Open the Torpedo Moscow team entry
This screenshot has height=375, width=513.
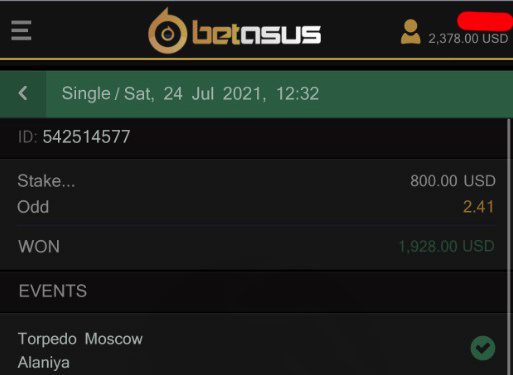pyautogui.click(x=80, y=339)
